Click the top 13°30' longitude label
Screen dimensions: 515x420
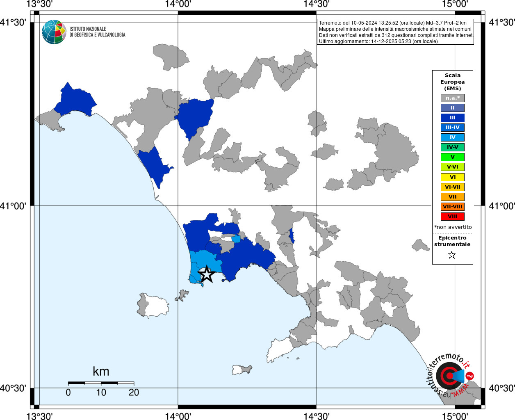click(x=39, y=4)
